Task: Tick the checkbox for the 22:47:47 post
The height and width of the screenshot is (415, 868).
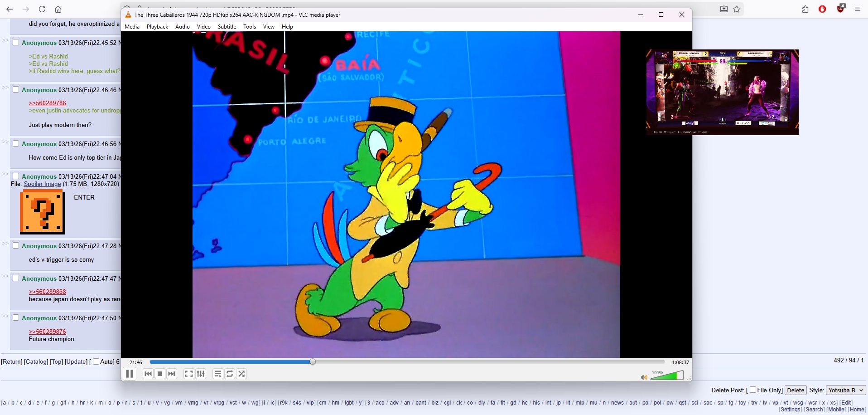Action: pos(16,278)
